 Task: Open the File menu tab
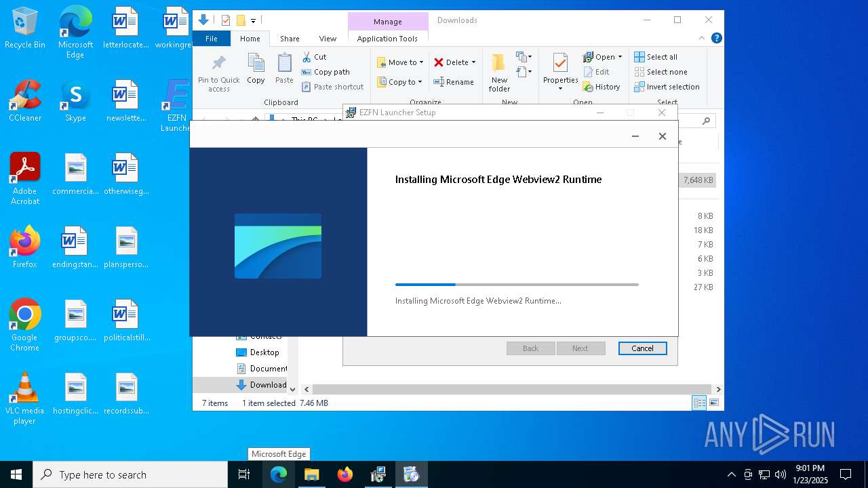(x=212, y=39)
